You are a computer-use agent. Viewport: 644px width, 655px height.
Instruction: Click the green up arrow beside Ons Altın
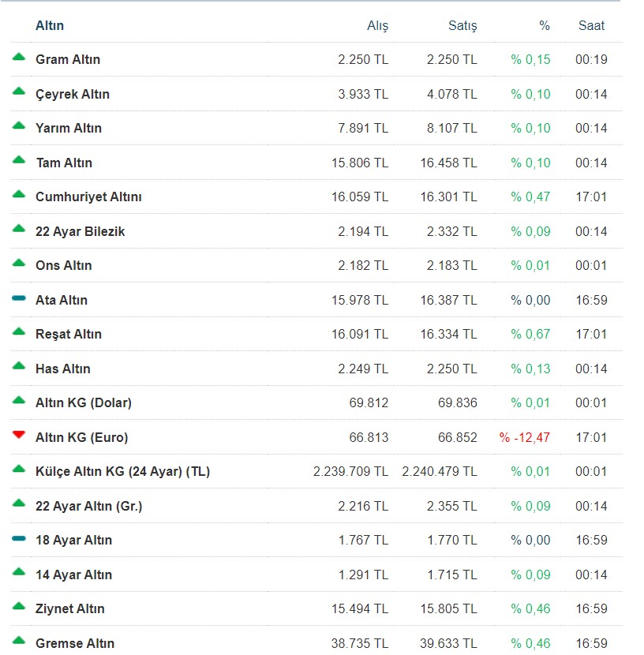coord(19,264)
